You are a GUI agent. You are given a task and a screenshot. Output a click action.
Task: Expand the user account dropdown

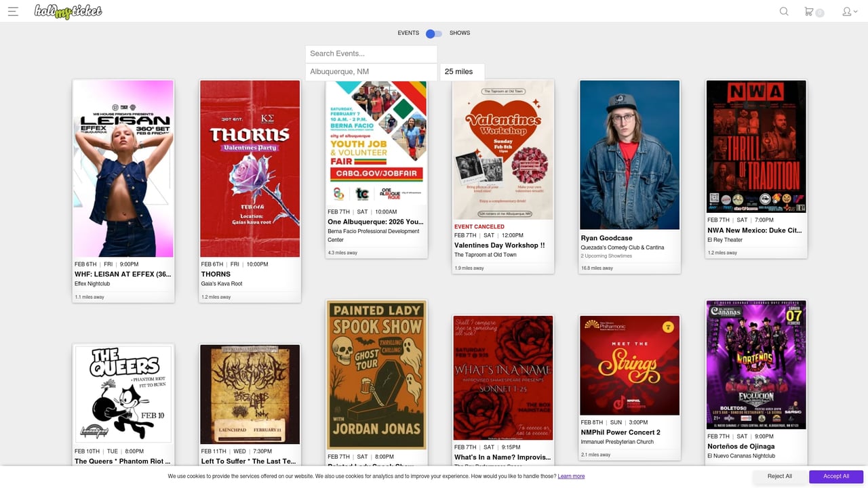point(849,12)
